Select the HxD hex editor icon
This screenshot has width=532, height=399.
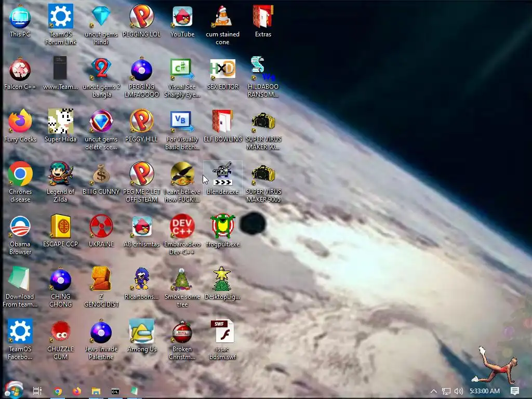[x=222, y=69]
